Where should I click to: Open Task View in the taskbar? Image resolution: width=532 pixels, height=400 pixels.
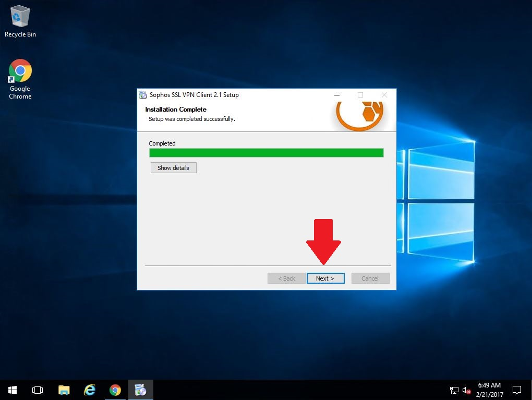point(38,390)
